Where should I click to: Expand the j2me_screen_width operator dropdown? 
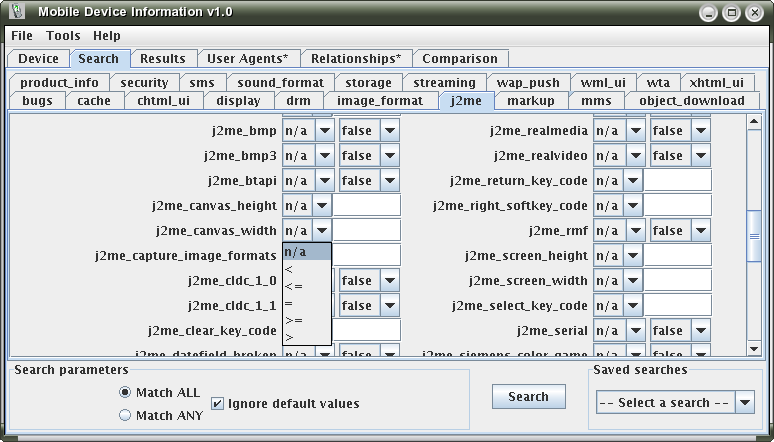(x=633, y=281)
